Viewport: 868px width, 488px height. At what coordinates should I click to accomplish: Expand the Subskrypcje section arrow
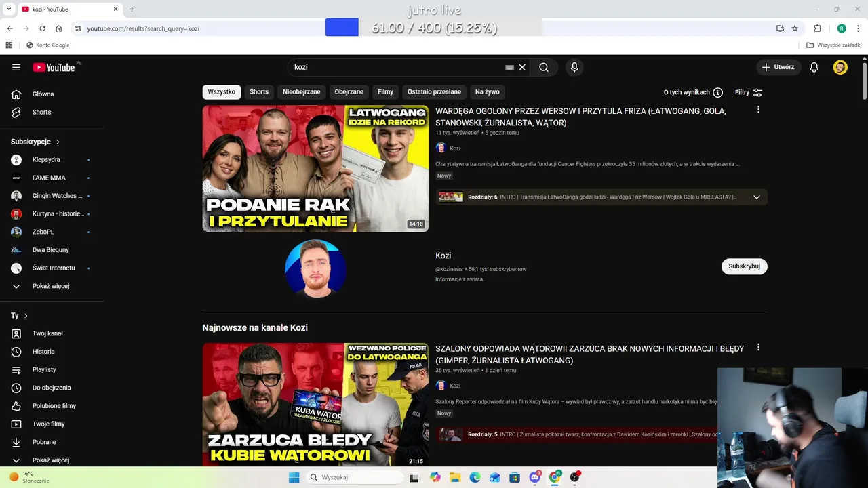tap(58, 142)
